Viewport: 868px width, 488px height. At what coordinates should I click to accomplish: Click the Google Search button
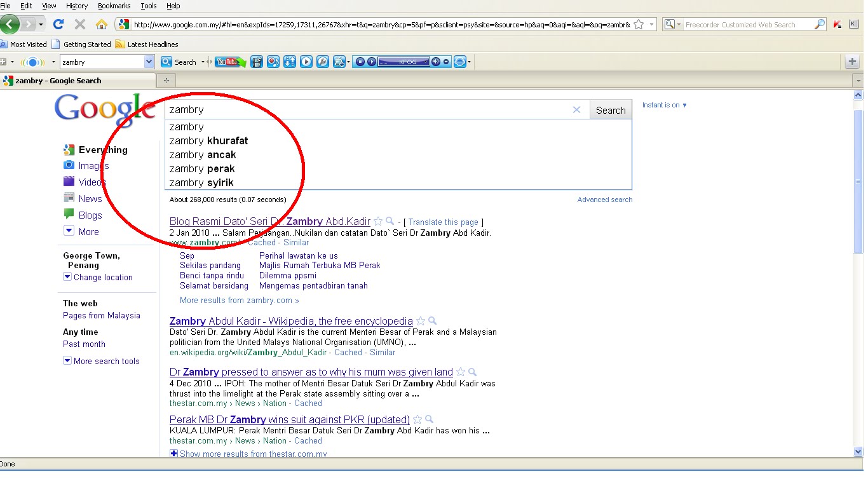[x=611, y=110]
